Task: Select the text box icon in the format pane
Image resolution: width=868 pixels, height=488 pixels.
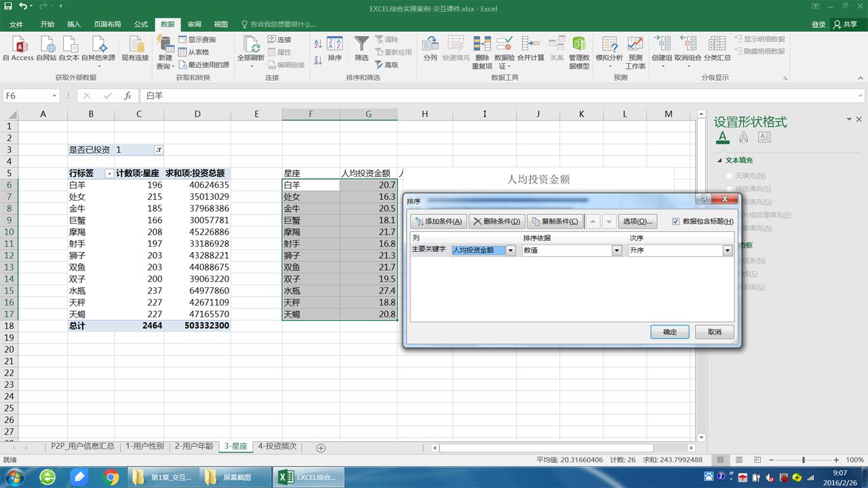Action: click(764, 138)
